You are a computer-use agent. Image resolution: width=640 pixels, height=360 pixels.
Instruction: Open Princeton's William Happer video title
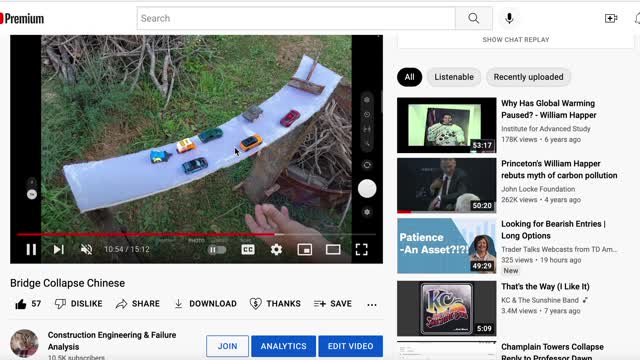coord(559,169)
